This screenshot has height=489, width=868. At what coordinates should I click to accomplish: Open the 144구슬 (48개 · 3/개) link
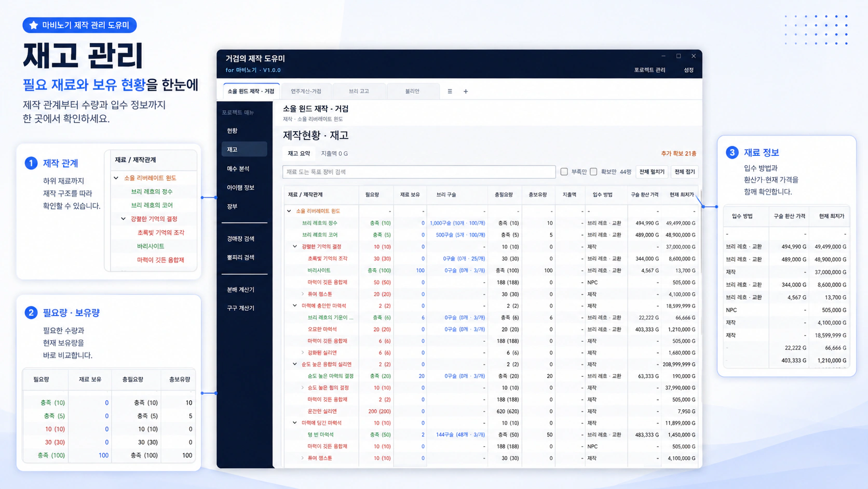point(460,435)
